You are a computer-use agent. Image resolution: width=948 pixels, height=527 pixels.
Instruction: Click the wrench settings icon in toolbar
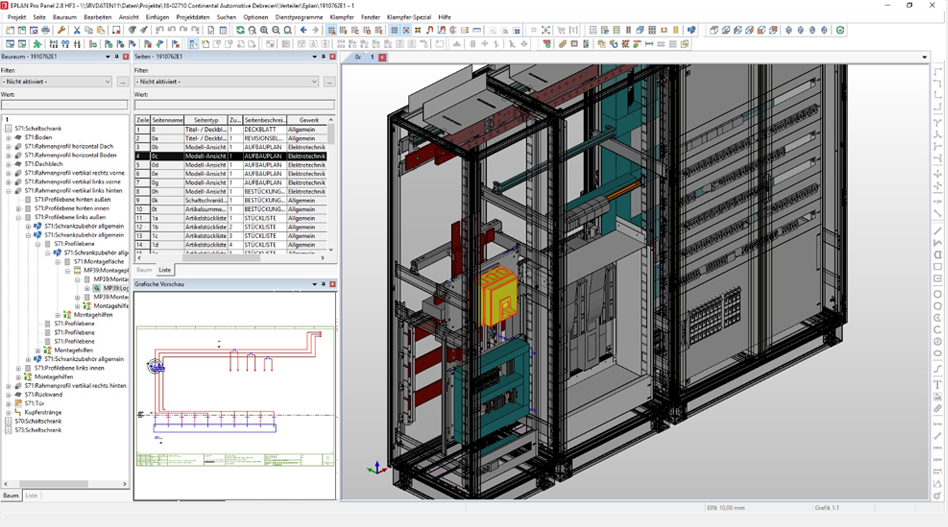click(x=62, y=30)
